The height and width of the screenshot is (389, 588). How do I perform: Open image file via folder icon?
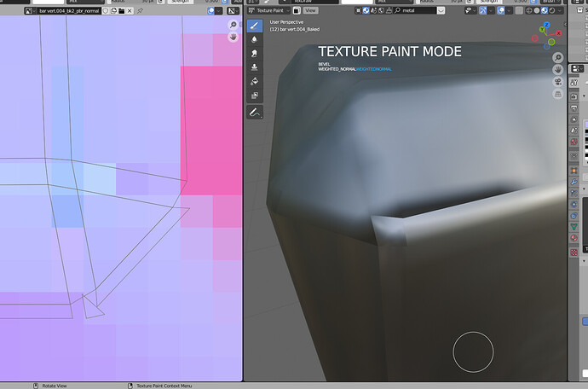[x=122, y=11]
